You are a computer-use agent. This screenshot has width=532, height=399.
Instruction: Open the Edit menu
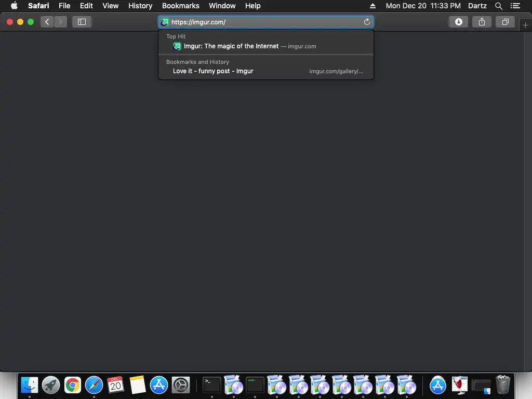click(x=86, y=6)
